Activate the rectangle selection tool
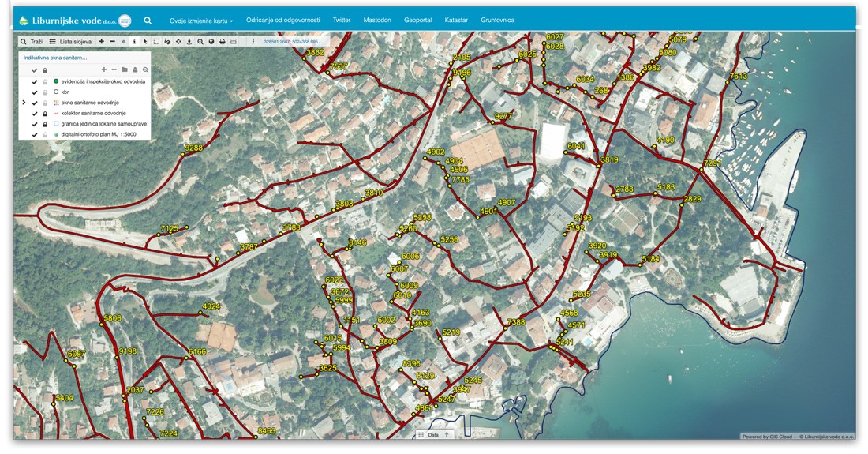The height and width of the screenshot is (454, 868). coord(156,41)
